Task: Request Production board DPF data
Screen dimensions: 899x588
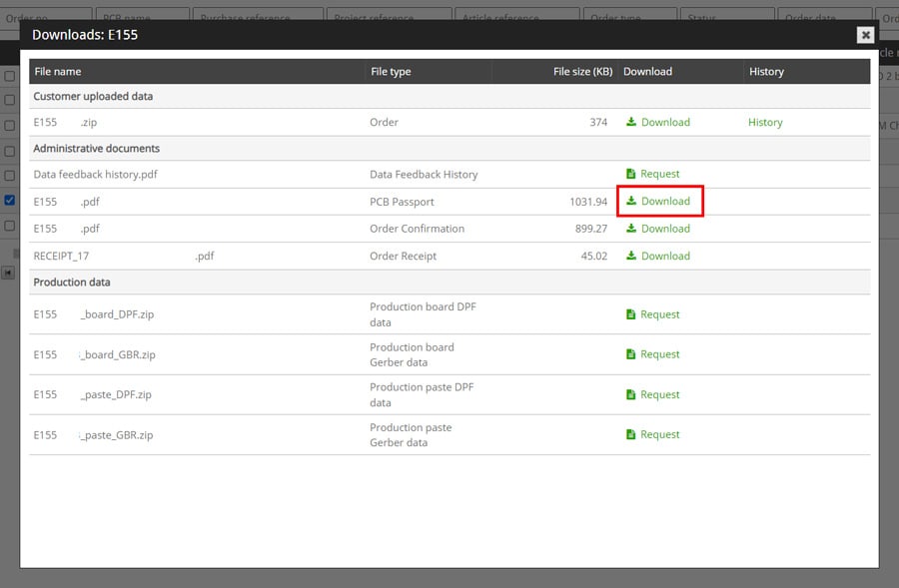Action: [653, 314]
